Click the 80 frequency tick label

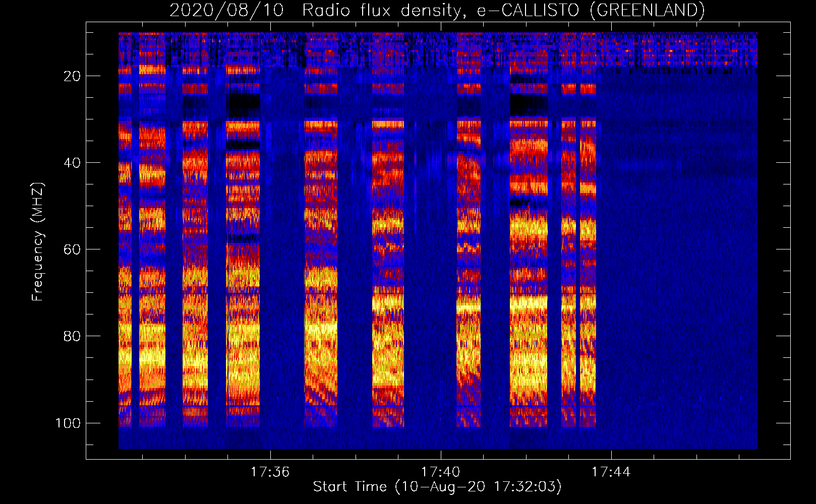tap(72, 336)
